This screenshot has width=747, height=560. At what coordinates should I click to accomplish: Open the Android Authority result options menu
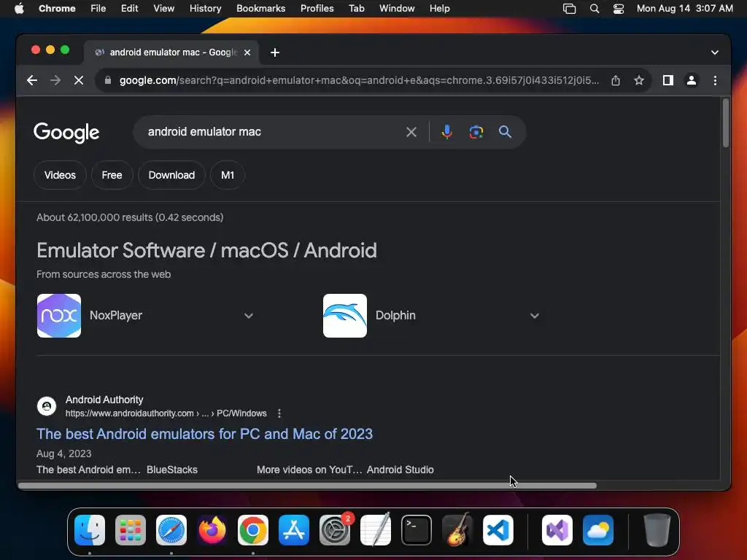(279, 413)
